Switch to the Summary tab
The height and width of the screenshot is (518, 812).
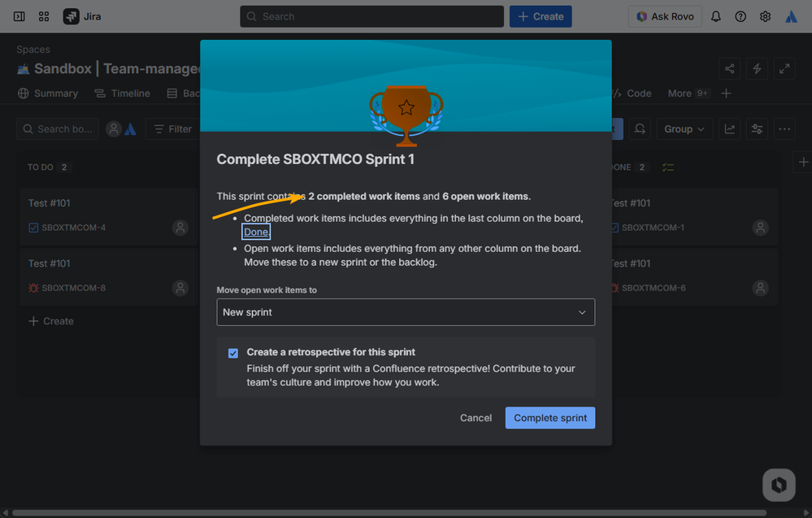[x=48, y=94]
